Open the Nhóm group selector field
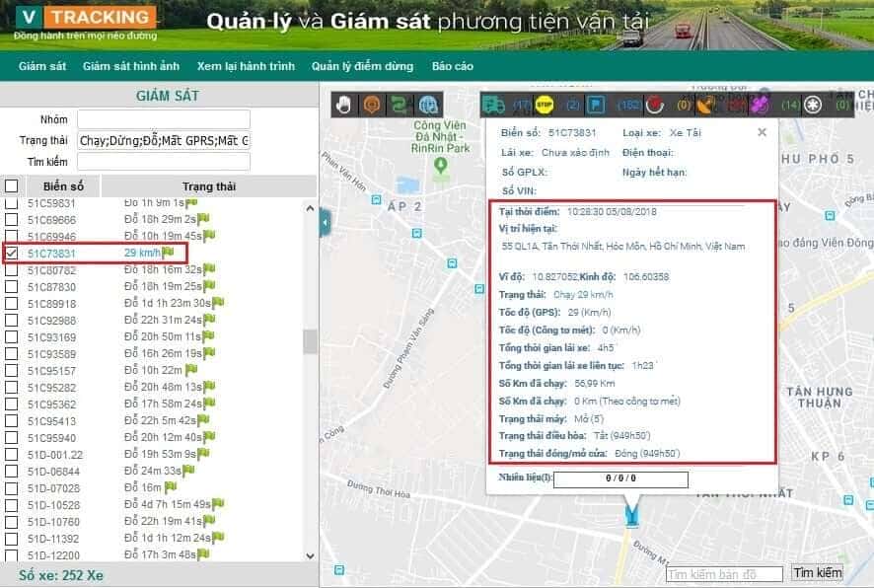The image size is (874, 588). (x=164, y=119)
